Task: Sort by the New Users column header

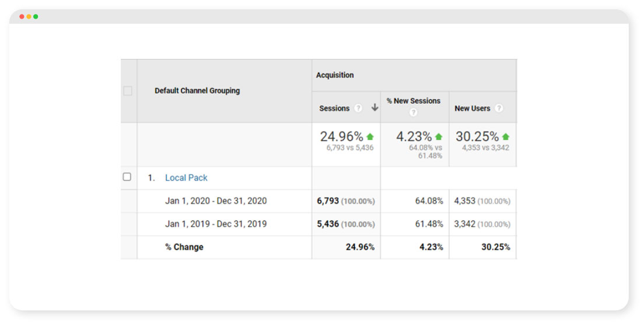Action: (x=473, y=108)
